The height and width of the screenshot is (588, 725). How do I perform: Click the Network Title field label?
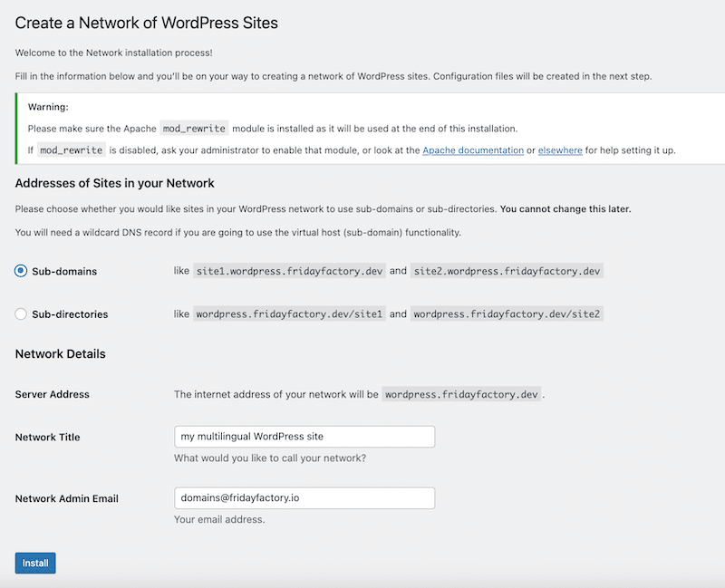tap(48, 438)
